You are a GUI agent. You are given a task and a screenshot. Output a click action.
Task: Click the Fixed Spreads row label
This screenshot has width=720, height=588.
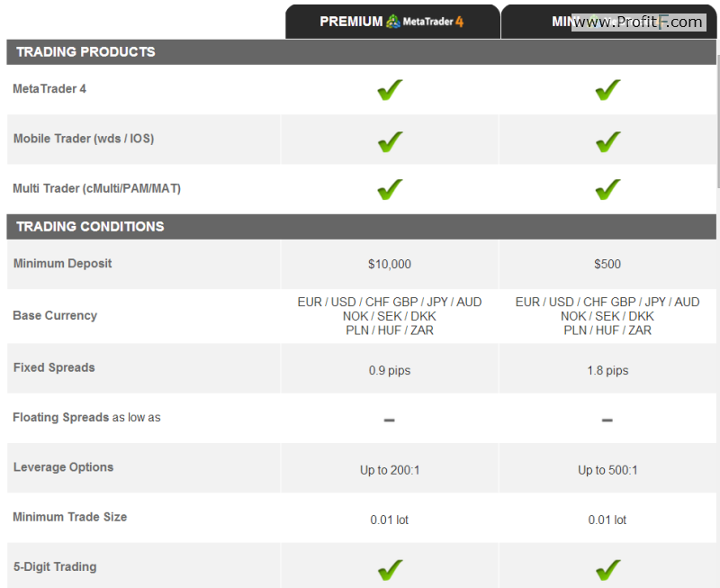[x=54, y=367]
